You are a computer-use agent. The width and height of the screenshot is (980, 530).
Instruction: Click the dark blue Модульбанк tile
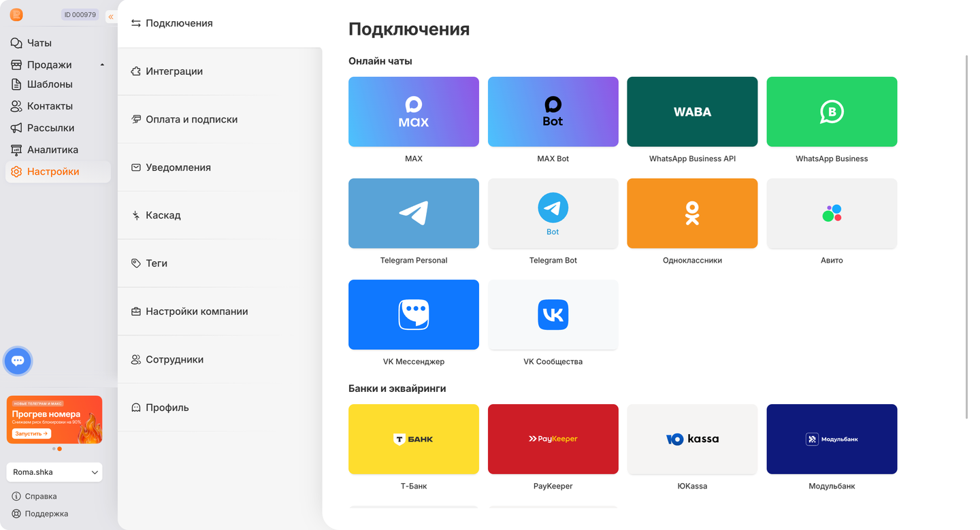coord(832,439)
